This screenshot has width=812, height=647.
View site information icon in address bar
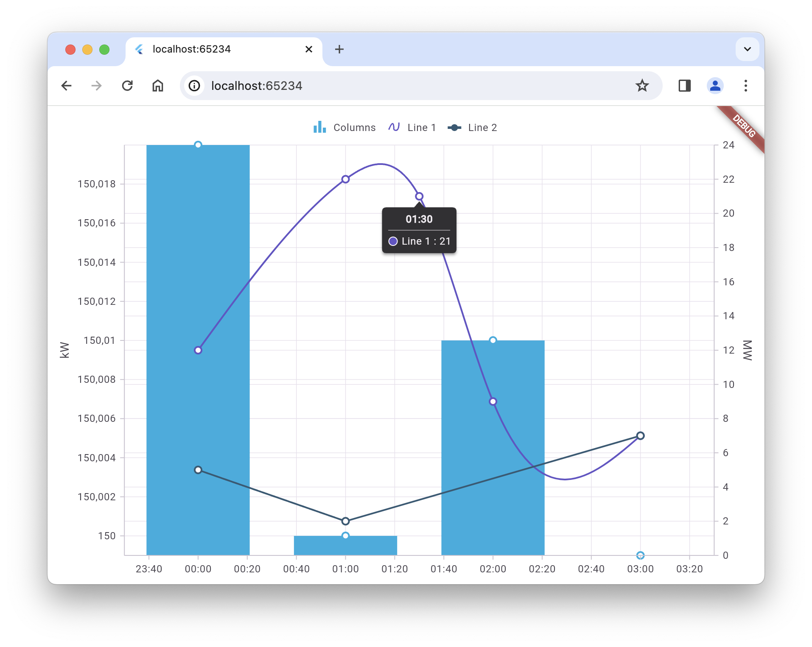(x=194, y=86)
